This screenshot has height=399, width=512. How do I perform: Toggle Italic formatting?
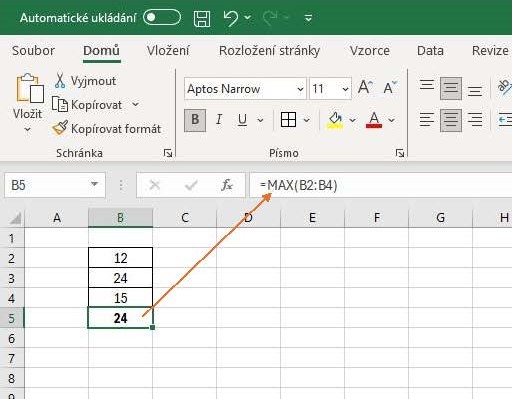pos(219,119)
